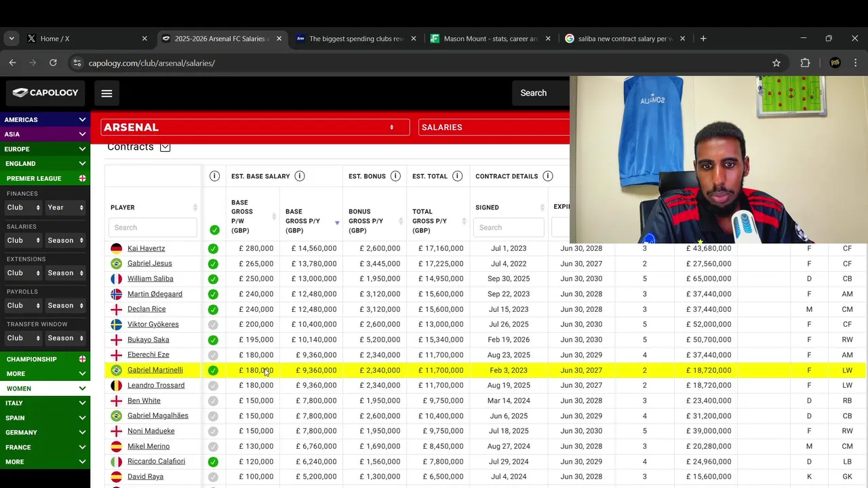Open David Raya player link
This screenshot has width=868, height=488.
tap(145, 476)
